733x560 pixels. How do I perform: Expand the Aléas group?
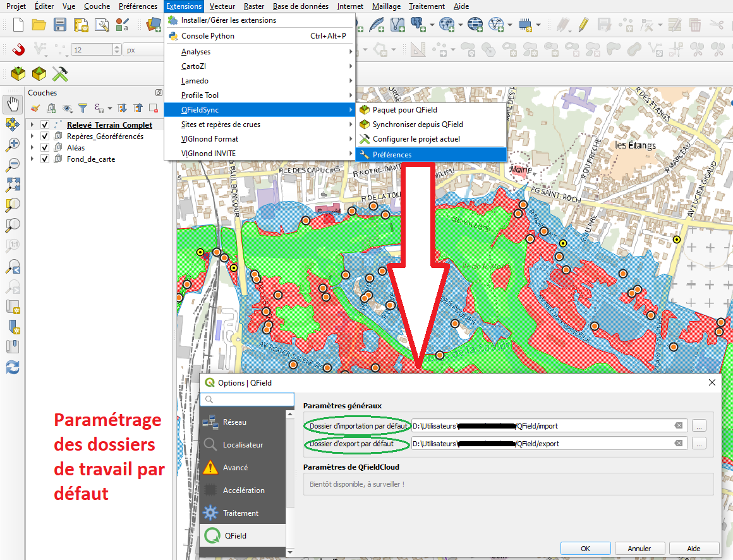(32, 147)
